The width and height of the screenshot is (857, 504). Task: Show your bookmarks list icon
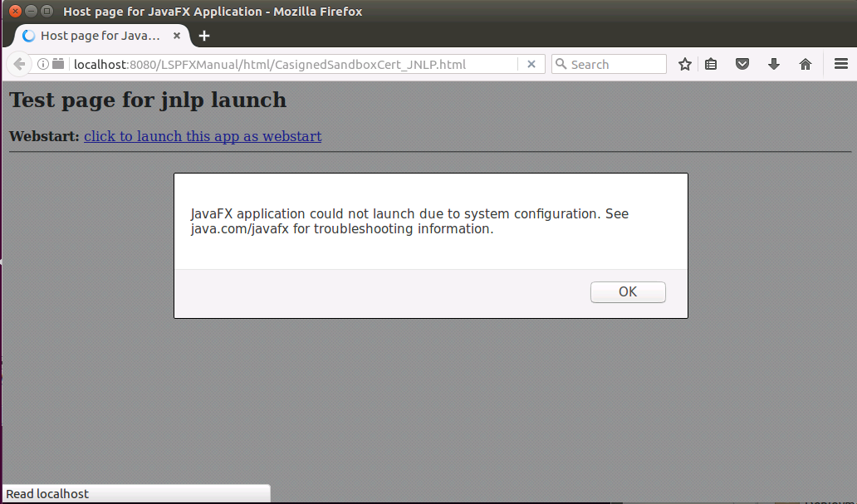point(712,64)
